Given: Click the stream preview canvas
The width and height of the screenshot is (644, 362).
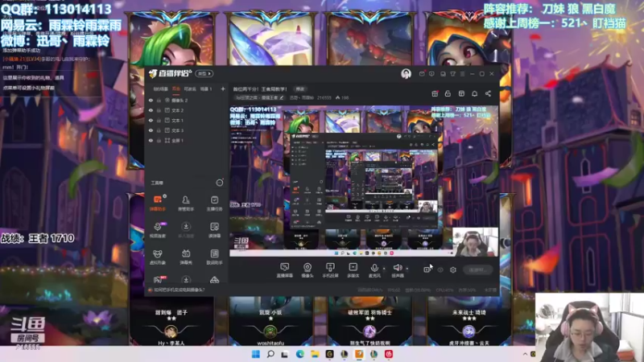Looking at the screenshot, I should coord(364,181).
